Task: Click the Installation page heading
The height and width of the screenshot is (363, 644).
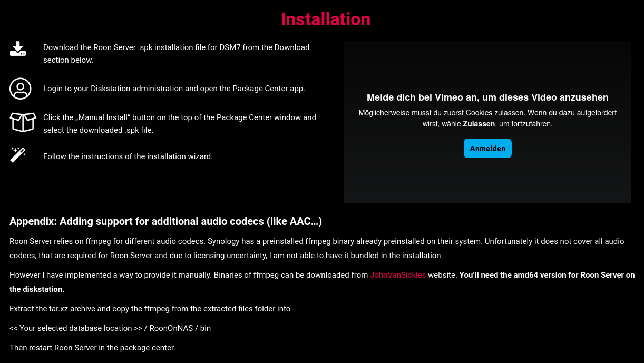Action: 325,19
